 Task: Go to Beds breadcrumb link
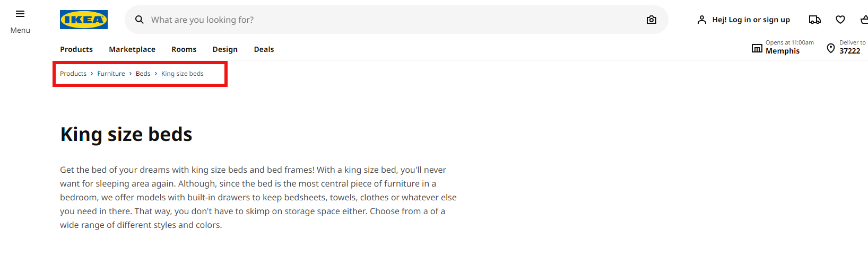[143, 74]
